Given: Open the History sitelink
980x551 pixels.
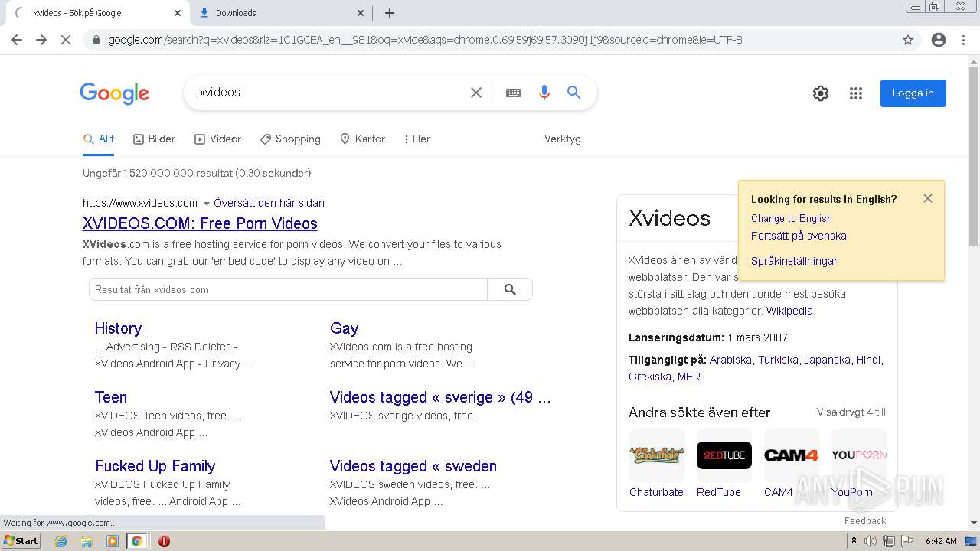Looking at the screenshot, I should (118, 328).
